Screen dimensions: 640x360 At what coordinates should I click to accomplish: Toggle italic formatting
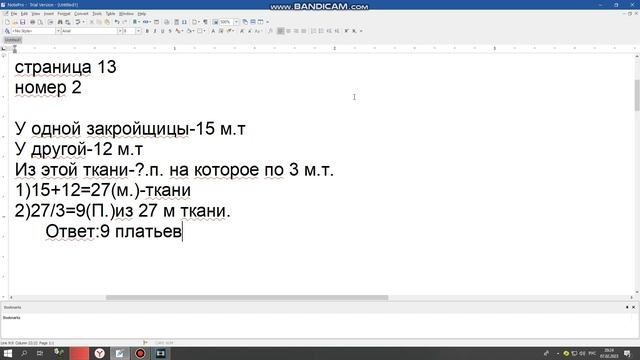point(155,31)
